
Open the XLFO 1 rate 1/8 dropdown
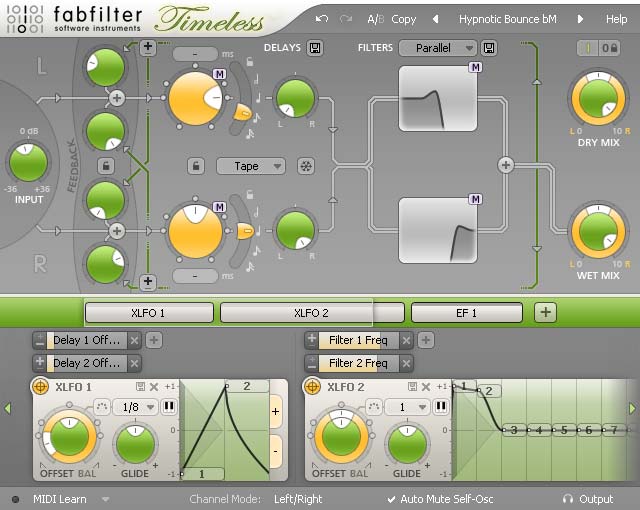[135, 407]
